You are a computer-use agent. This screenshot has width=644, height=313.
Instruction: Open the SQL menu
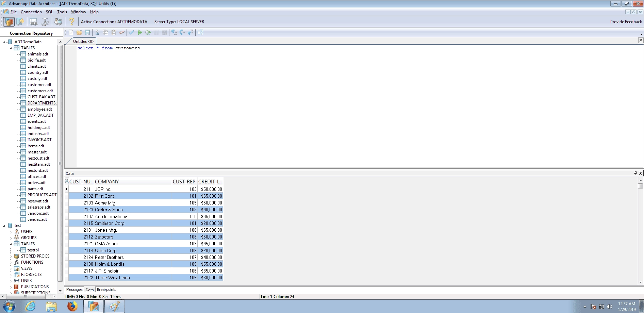[49, 12]
